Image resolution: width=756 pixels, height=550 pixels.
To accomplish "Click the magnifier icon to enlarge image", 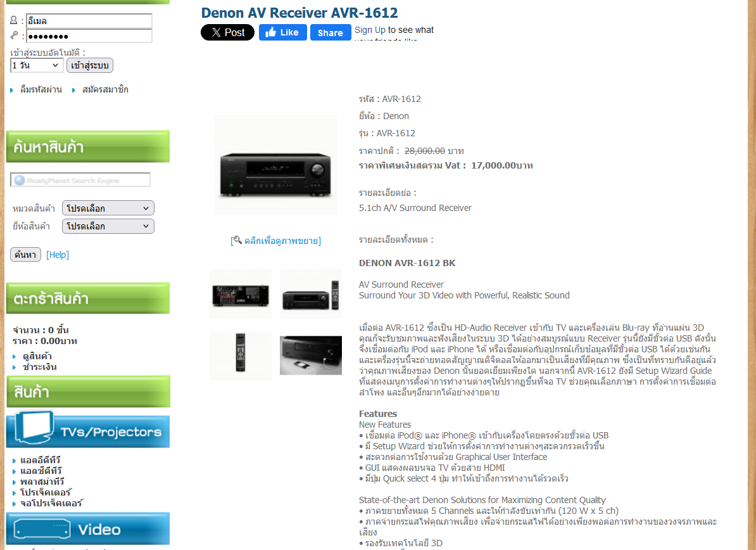I will (x=237, y=240).
